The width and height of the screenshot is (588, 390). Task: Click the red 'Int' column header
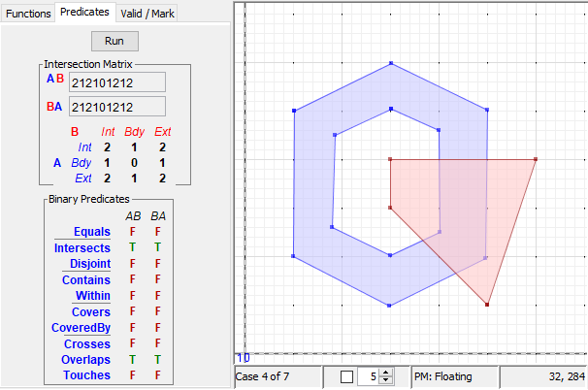click(108, 132)
